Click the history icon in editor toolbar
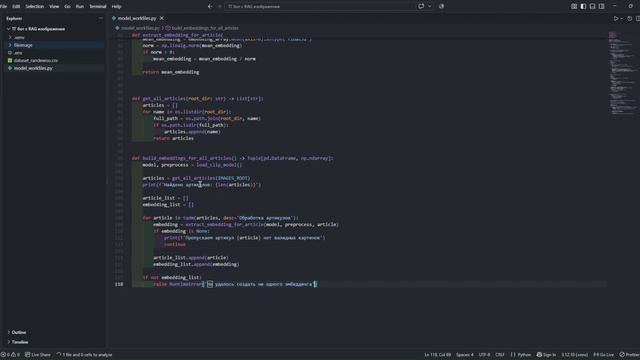Viewport: 640px width, 360px height. (x=629, y=18)
